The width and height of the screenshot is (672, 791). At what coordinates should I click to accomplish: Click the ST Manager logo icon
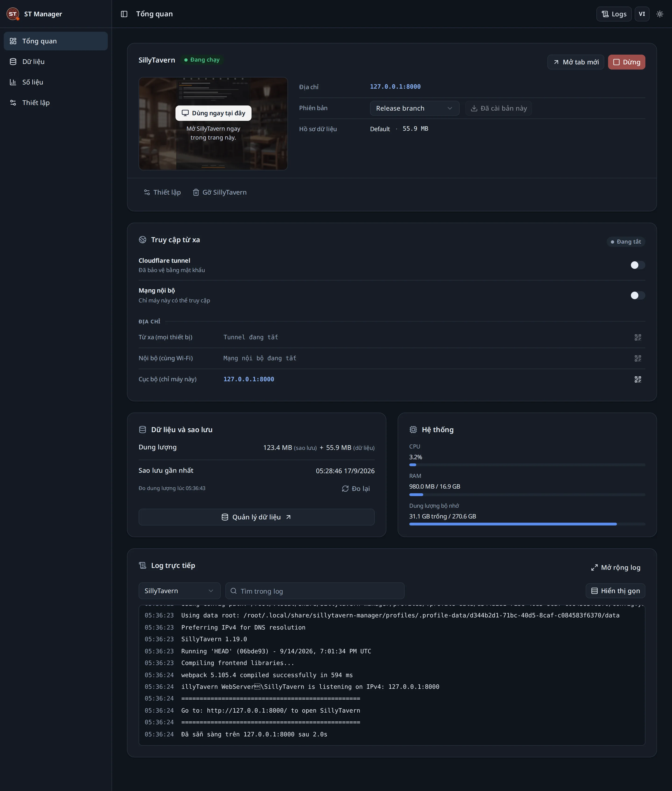point(13,14)
